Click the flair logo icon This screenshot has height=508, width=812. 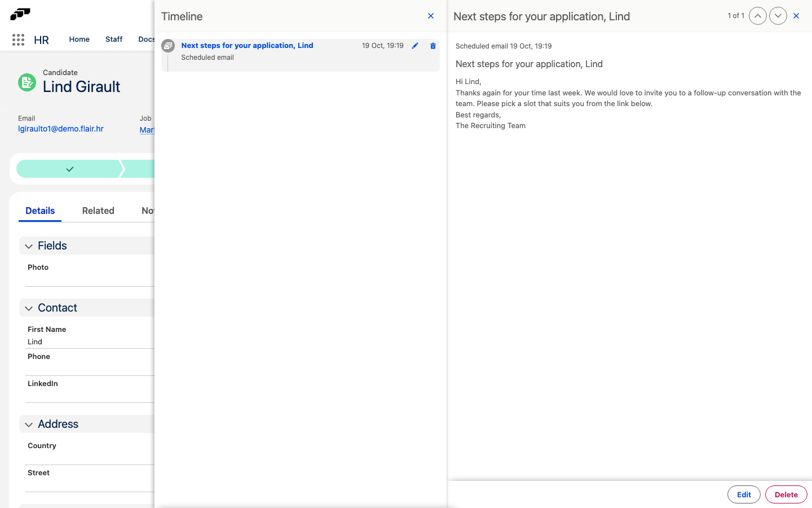point(20,14)
